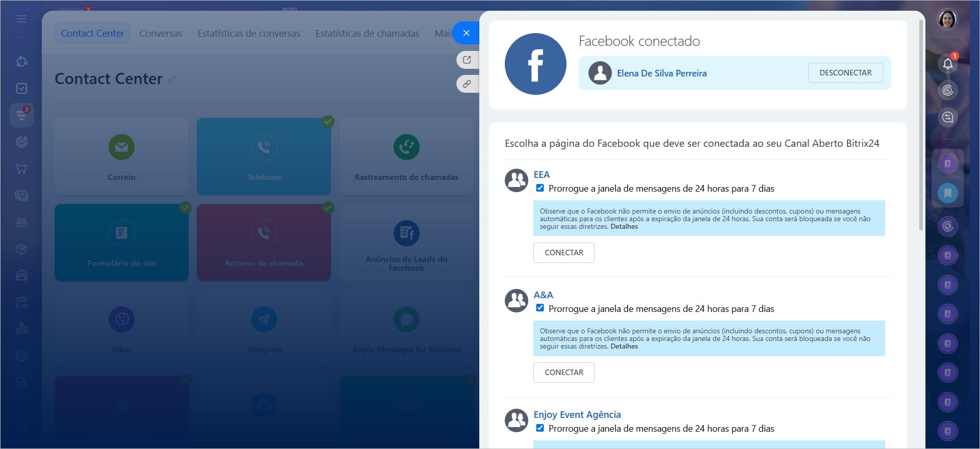Close the Facebook connection side panel
The height and width of the screenshot is (449, 980).
click(466, 33)
